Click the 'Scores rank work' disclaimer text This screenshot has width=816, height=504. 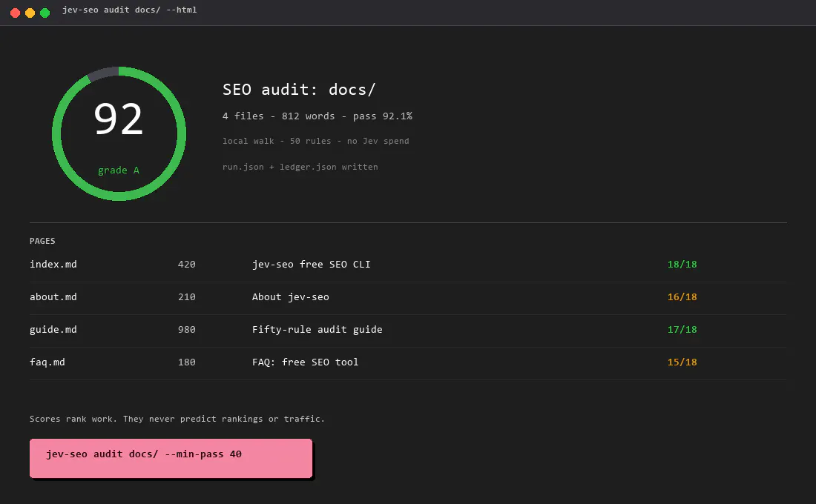tap(177, 419)
